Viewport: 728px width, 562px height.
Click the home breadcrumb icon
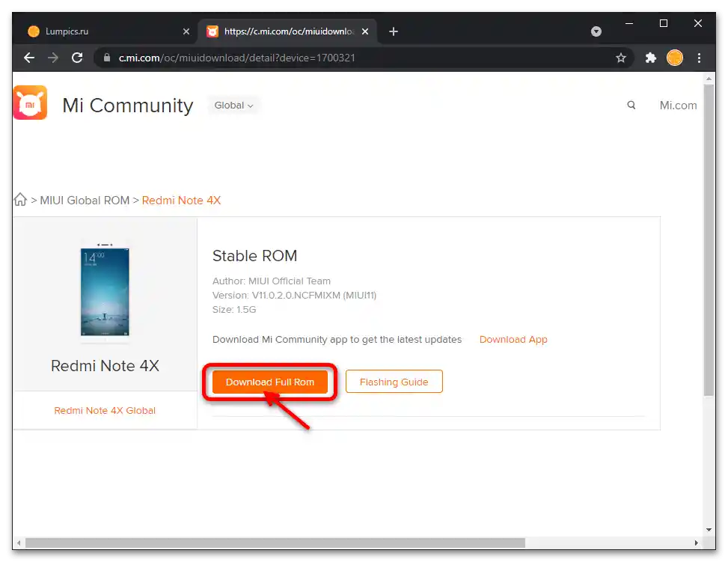point(20,199)
